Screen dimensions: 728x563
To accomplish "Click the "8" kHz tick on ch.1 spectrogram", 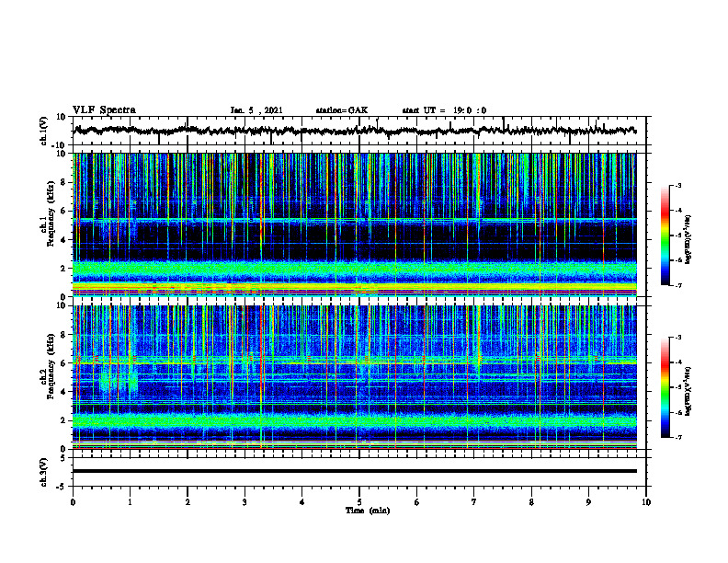I will [x=63, y=182].
